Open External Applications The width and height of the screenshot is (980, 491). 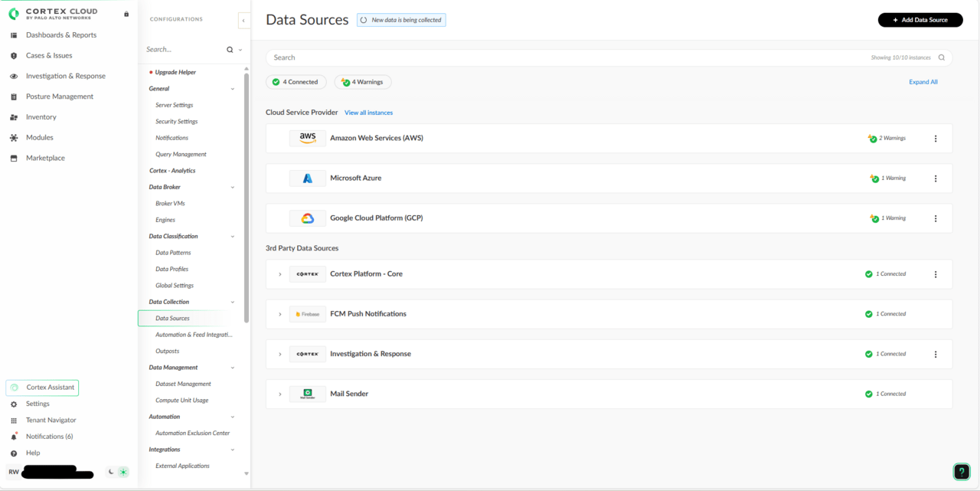tap(182, 466)
